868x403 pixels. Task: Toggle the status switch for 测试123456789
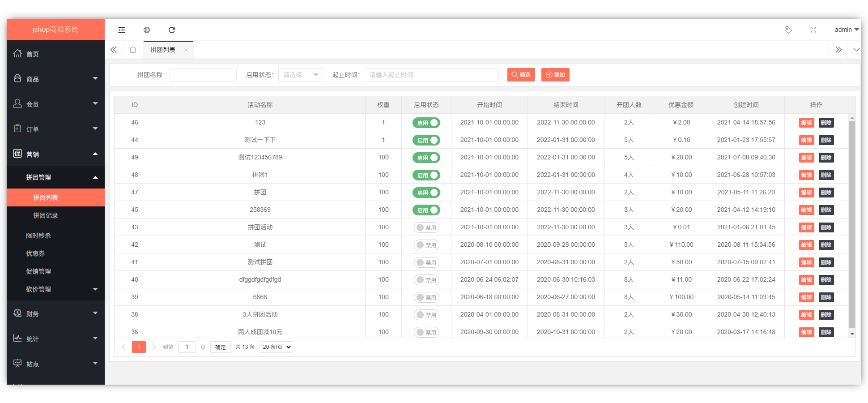(x=426, y=158)
